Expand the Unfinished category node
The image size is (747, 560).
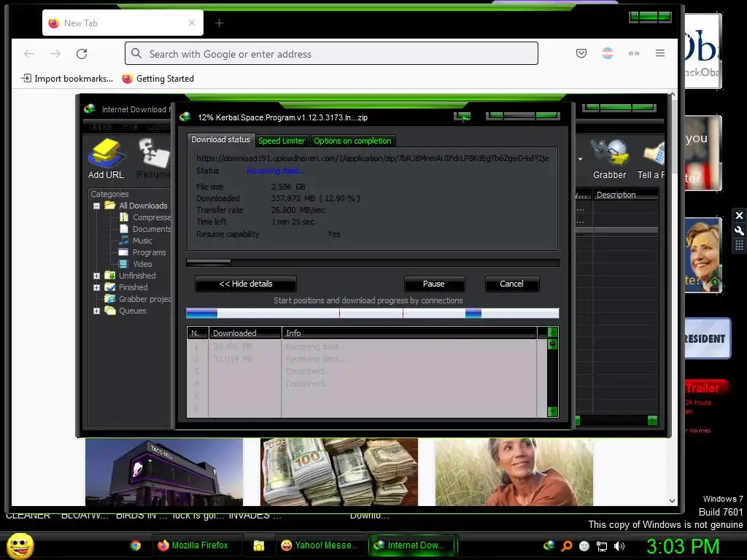pyautogui.click(x=97, y=276)
